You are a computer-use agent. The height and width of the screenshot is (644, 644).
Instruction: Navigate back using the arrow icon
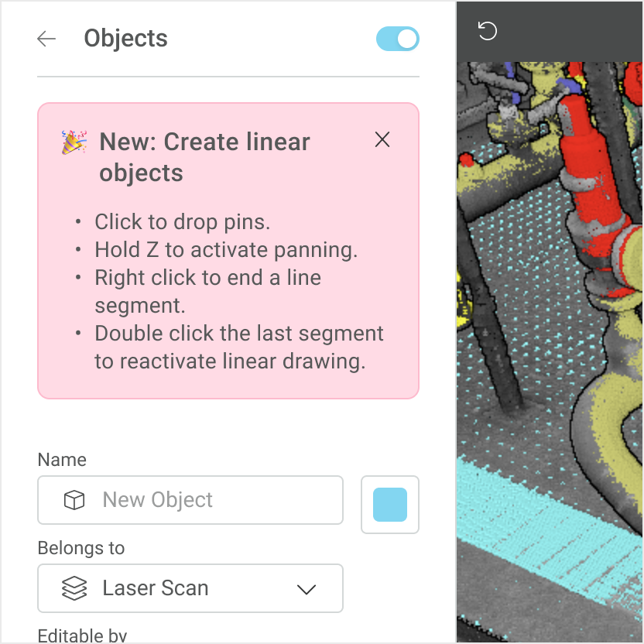point(46,39)
